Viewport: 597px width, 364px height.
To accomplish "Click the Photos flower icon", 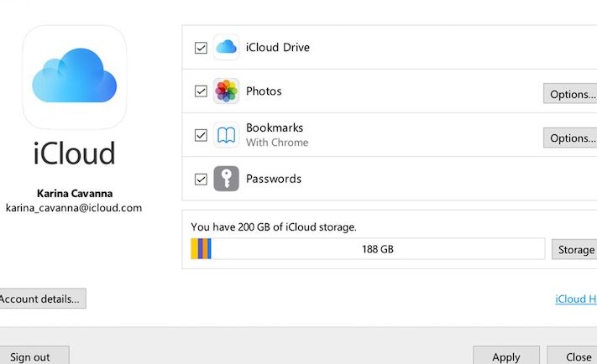I will (x=226, y=91).
